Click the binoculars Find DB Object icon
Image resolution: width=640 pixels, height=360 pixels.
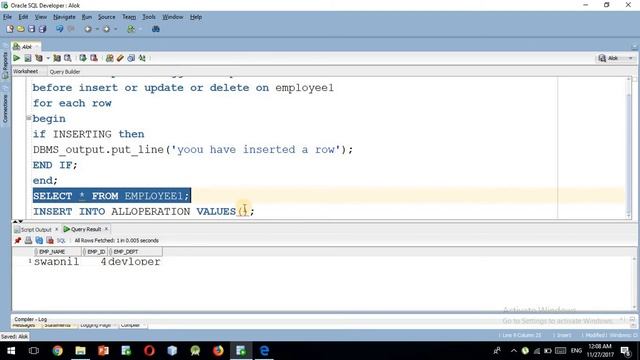tap(156, 29)
